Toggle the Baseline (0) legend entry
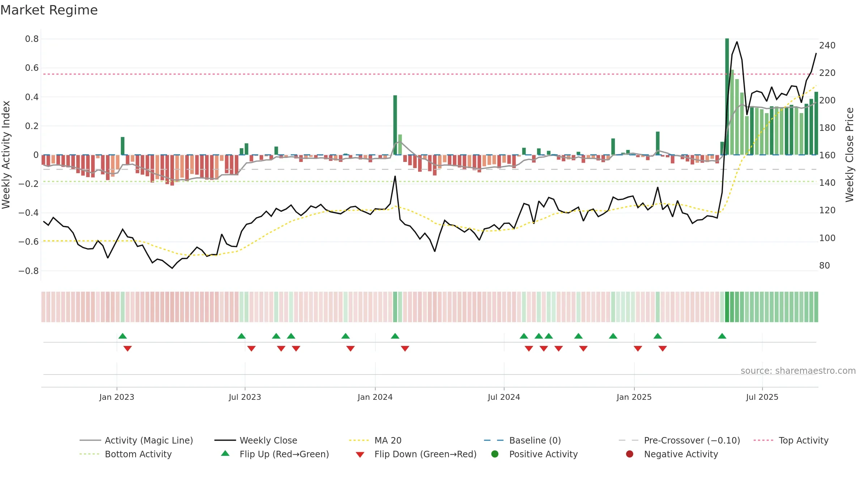This screenshot has width=868, height=488. 522,440
